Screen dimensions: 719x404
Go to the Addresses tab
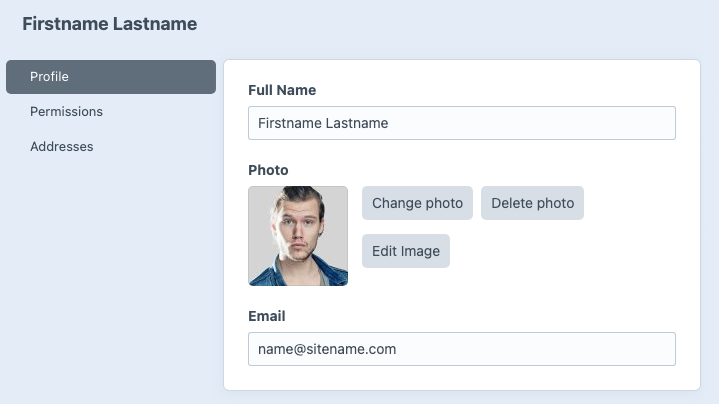(61, 146)
